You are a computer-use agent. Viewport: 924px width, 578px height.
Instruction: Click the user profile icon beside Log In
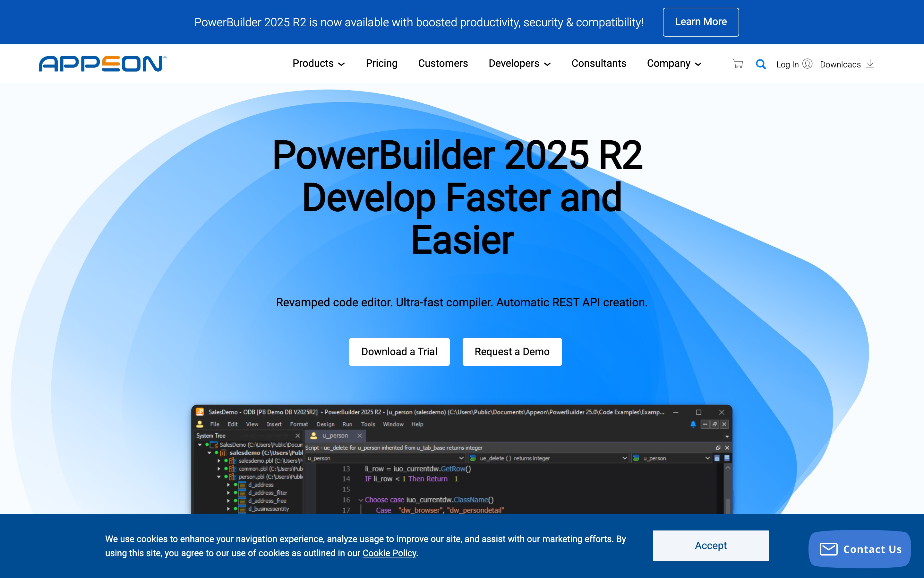807,64
